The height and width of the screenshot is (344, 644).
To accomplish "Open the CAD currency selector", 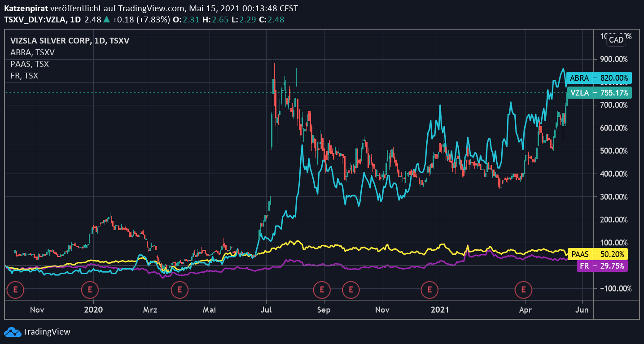I will coord(616,40).
